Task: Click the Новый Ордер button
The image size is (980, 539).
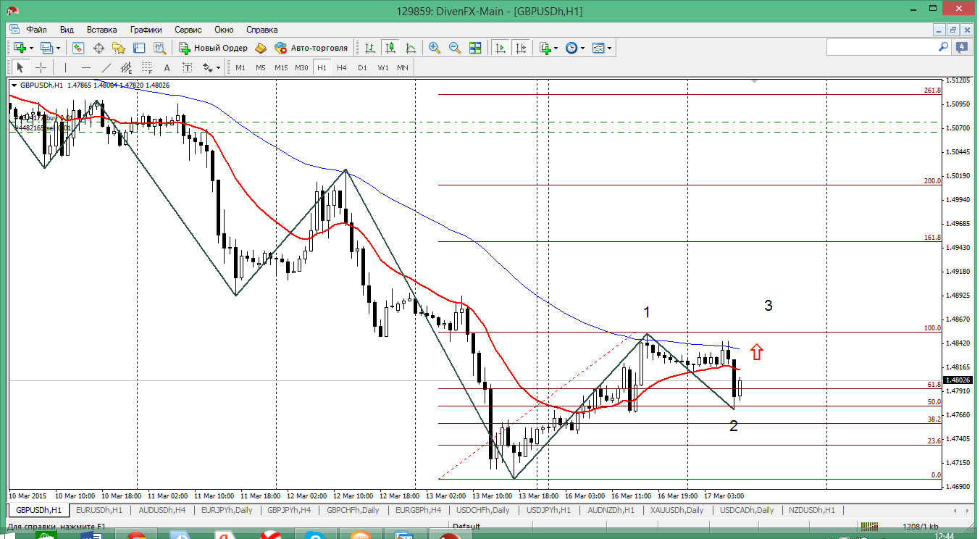Action: pyautogui.click(x=214, y=48)
